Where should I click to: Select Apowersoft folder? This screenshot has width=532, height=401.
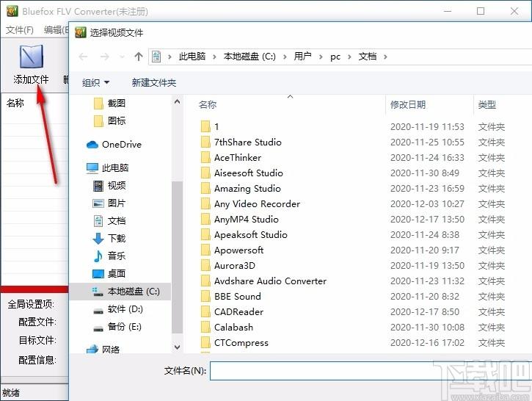pyautogui.click(x=232, y=250)
